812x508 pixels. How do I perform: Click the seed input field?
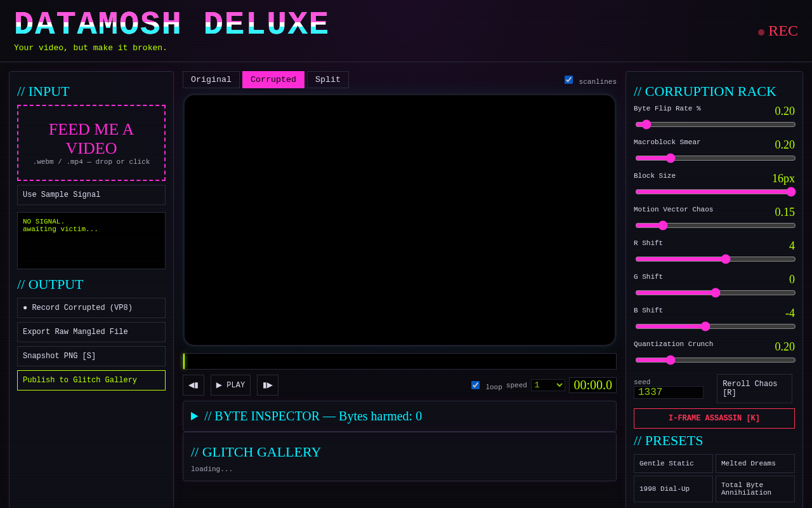(669, 392)
